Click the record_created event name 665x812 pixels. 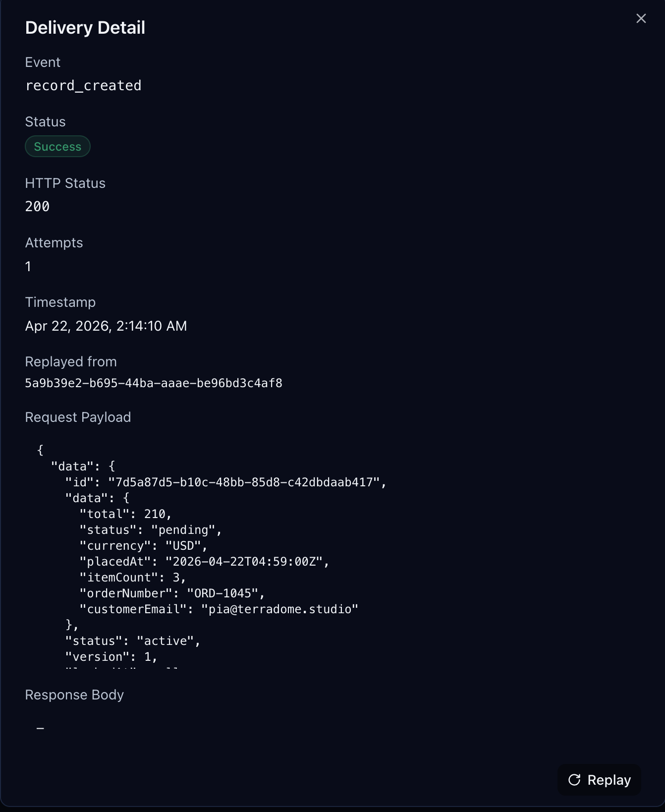(83, 86)
